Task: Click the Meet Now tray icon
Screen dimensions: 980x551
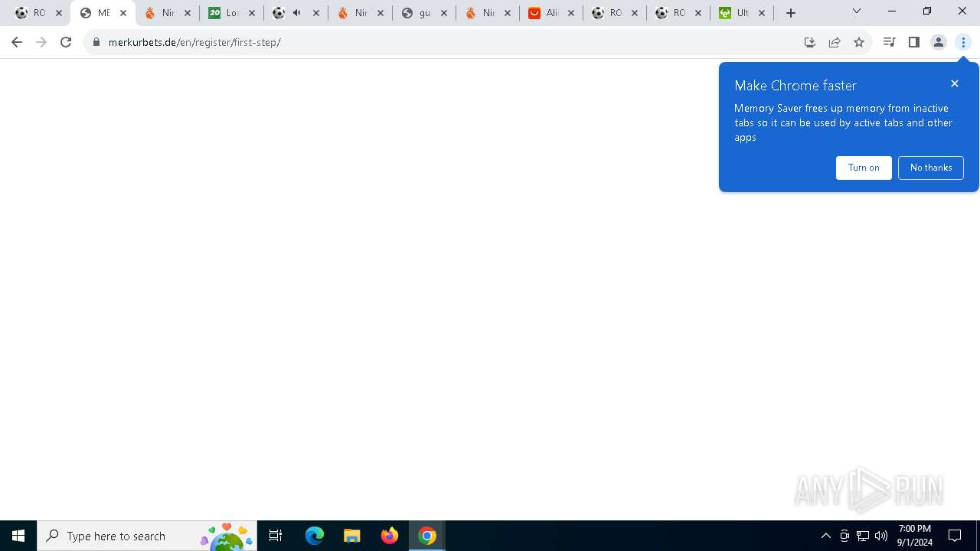Action: click(844, 536)
